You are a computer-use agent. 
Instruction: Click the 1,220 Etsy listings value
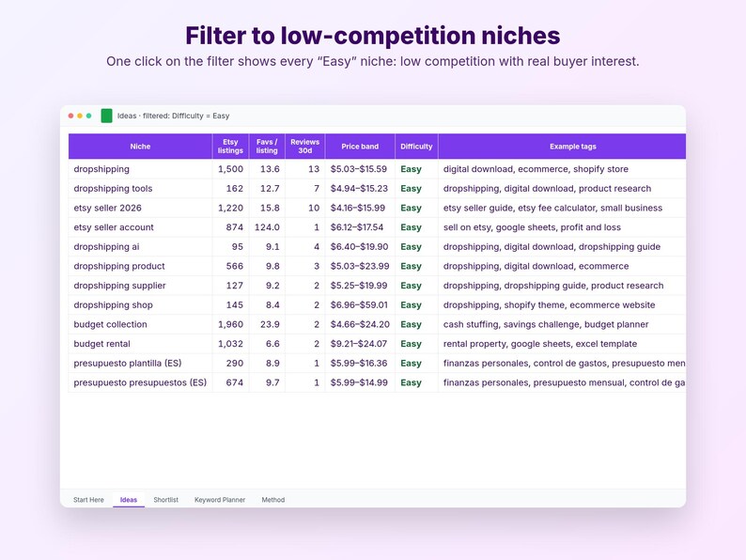click(x=231, y=208)
